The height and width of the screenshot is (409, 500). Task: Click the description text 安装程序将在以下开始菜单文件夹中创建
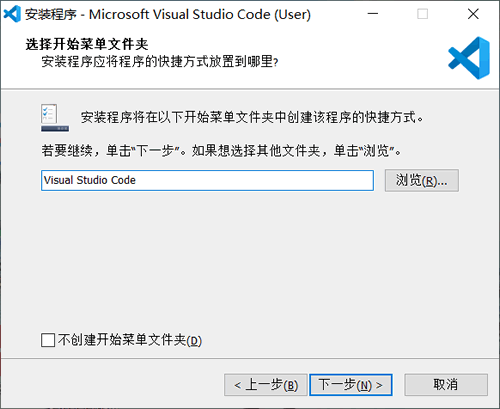pos(252,117)
